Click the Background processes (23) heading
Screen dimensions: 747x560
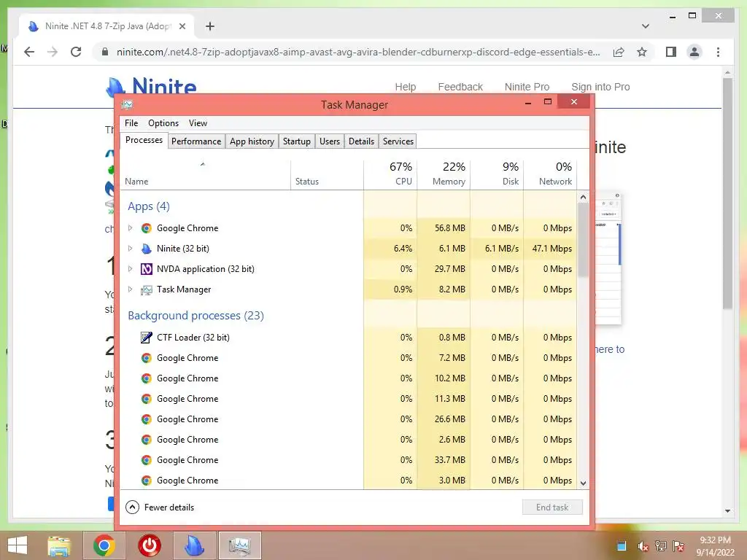click(x=196, y=316)
